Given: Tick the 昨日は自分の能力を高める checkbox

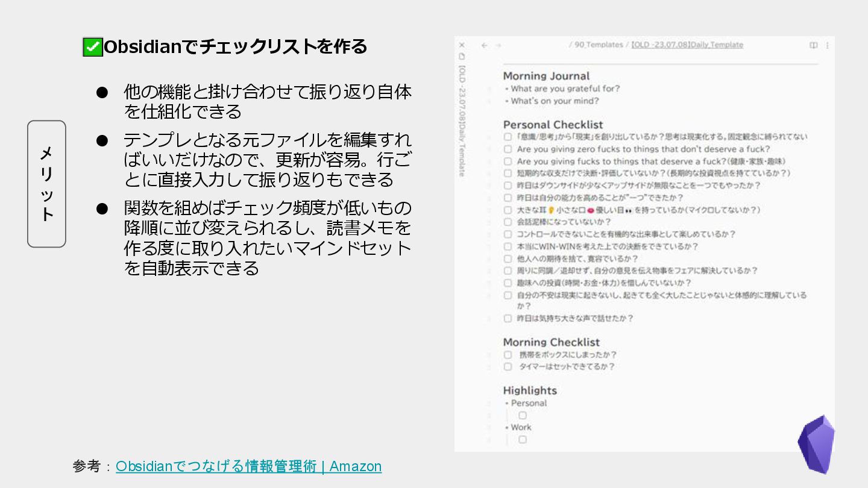Looking at the screenshot, I should pos(508,198).
